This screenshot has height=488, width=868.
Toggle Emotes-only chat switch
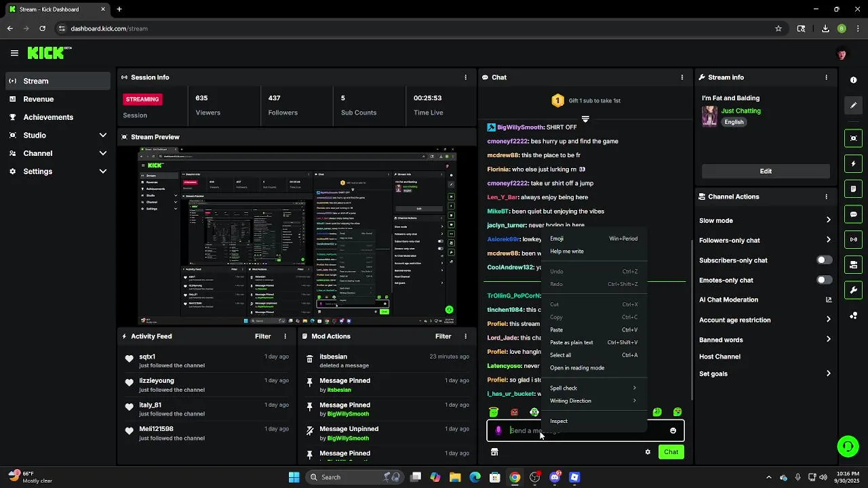(x=825, y=280)
